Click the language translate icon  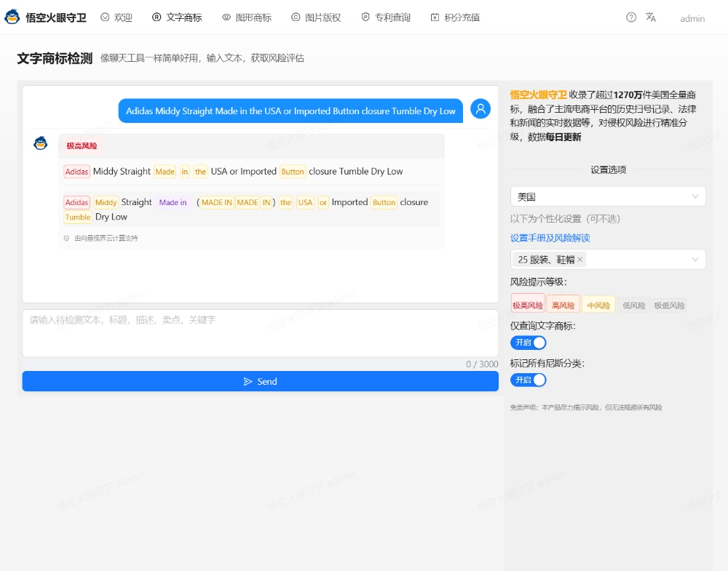650,17
